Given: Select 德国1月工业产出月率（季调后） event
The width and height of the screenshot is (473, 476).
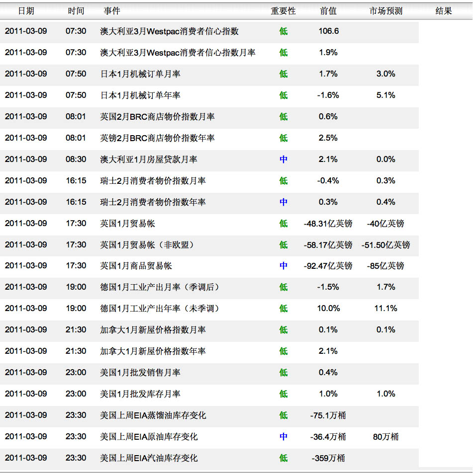Looking at the screenshot, I should coord(160,287).
